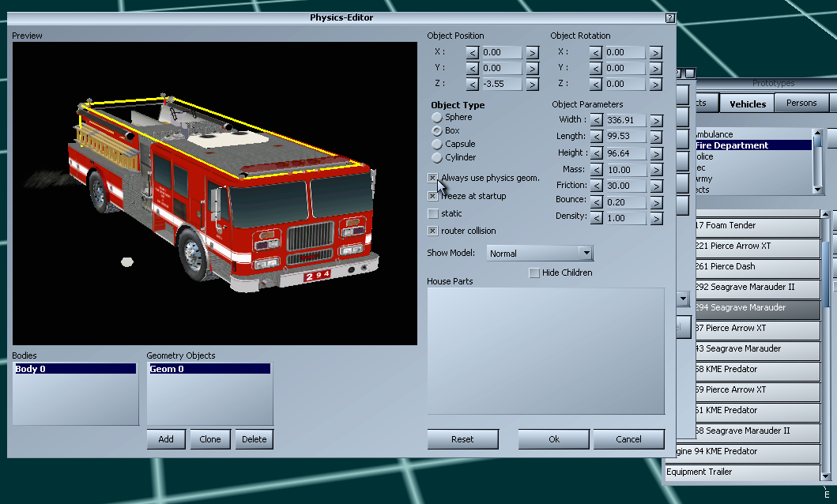Increase Object Rotation X value
Image resolution: width=837 pixels, height=504 pixels.
[x=655, y=53]
